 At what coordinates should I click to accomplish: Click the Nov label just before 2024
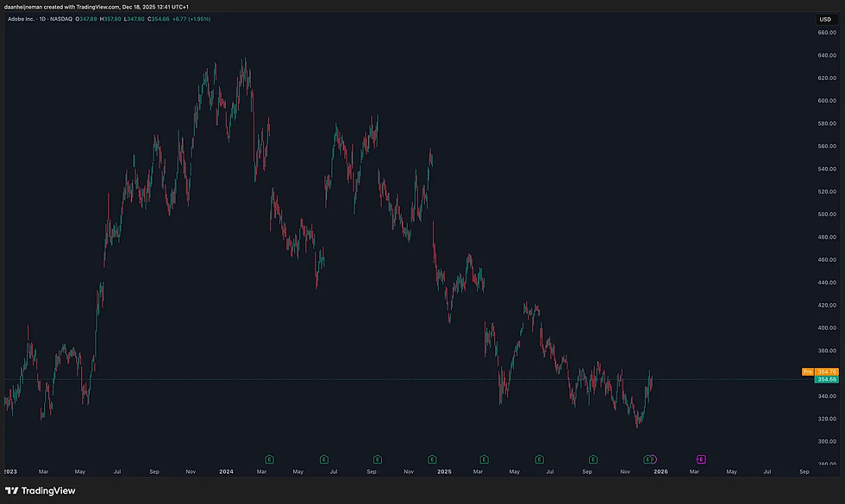191,472
